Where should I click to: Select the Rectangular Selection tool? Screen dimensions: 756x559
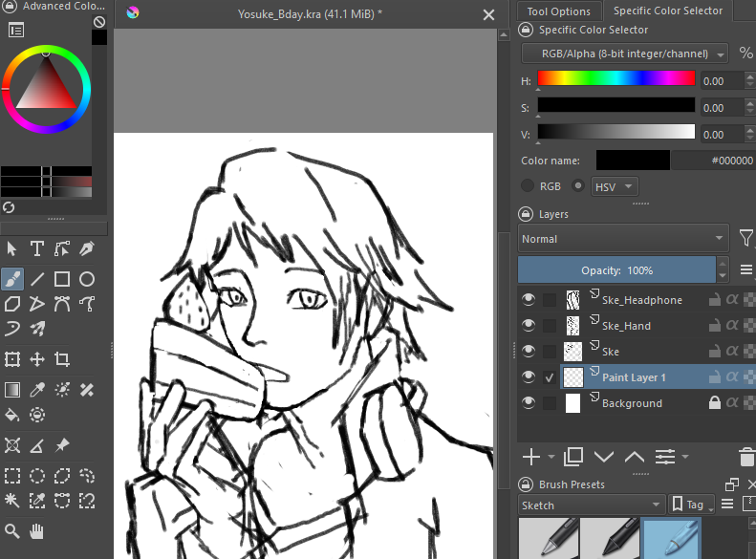[12, 476]
